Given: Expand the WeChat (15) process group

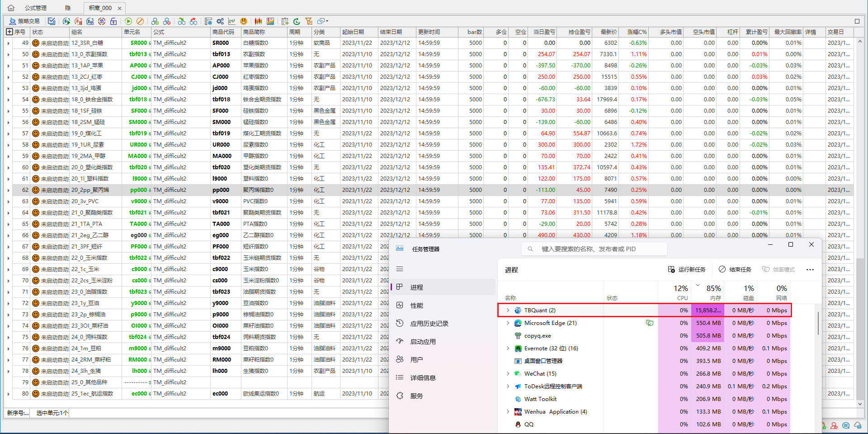Looking at the screenshot, I should [508, 374].
